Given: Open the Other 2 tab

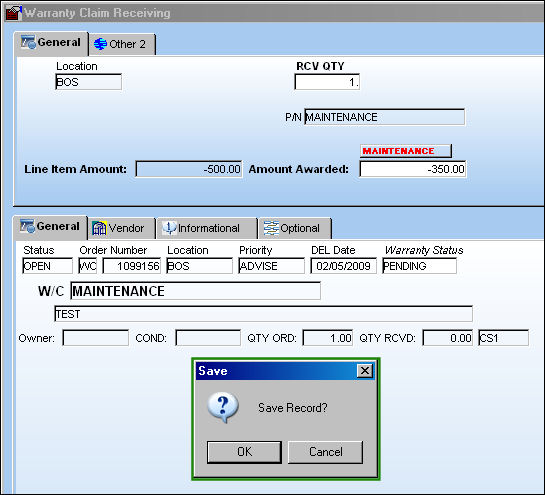Looking at the screenshot, I should pyautogui.click(x=121, y=44).
